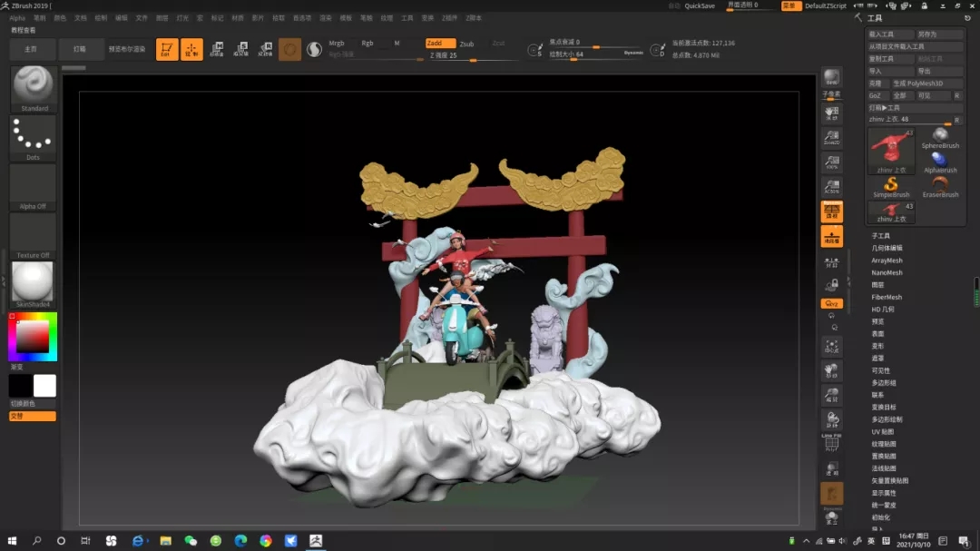Toggle the PolyF wireframe grid icon
Viewport: 980px width, 551px height.
tap(831, 443)
